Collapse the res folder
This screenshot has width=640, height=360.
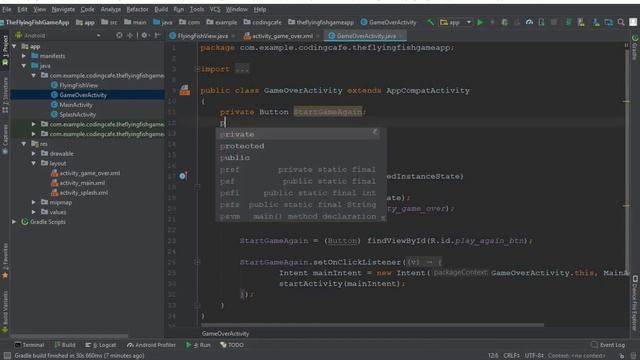pos(24,144)
